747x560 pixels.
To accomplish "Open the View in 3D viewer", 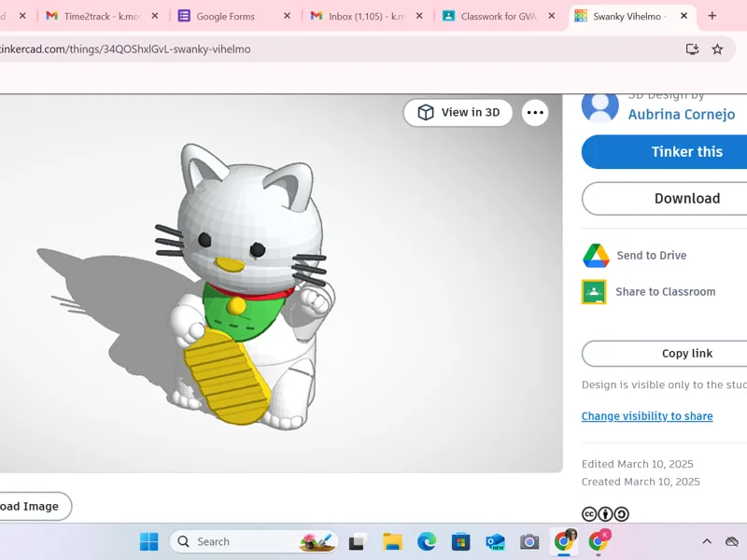I will click(458, 112).
